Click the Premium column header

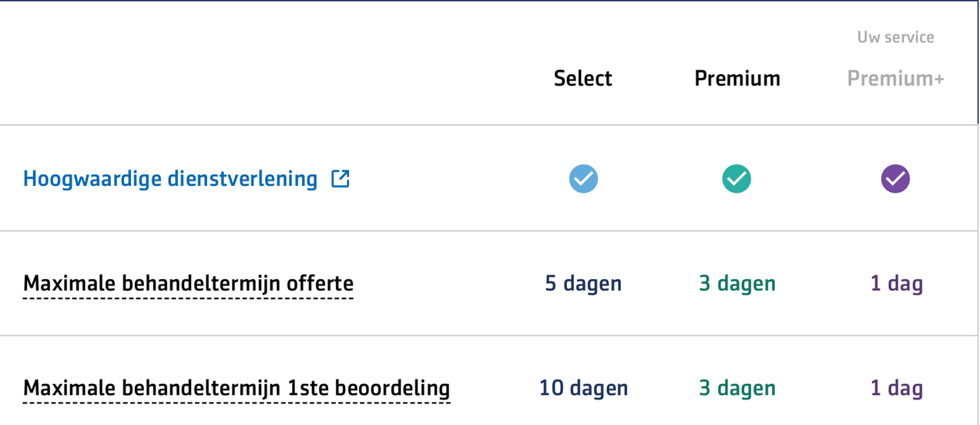737,79
